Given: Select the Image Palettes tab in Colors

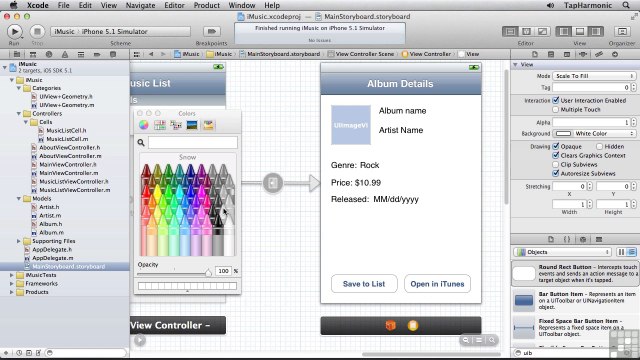Looking at the screenshot, I should [192, 125].
